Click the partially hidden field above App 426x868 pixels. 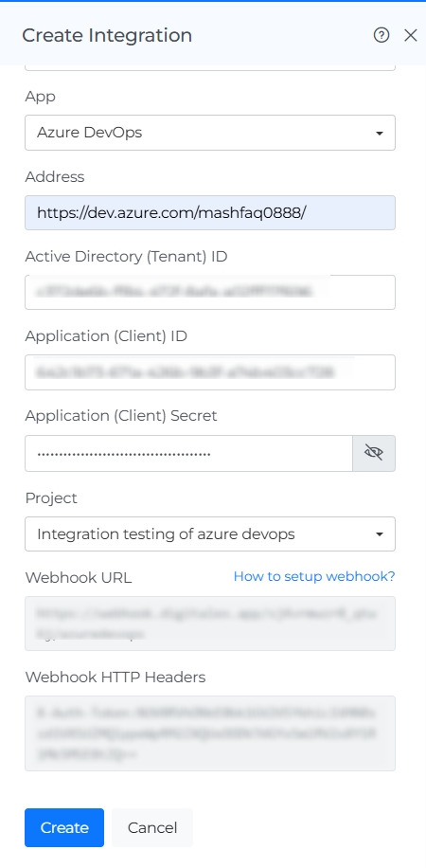[x=210, y=67]
